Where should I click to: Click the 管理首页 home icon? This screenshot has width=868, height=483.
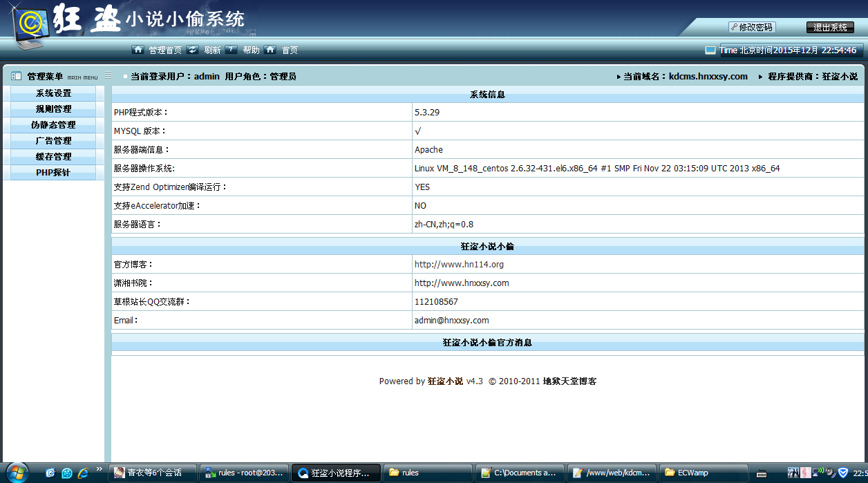(x=138, y=50)
